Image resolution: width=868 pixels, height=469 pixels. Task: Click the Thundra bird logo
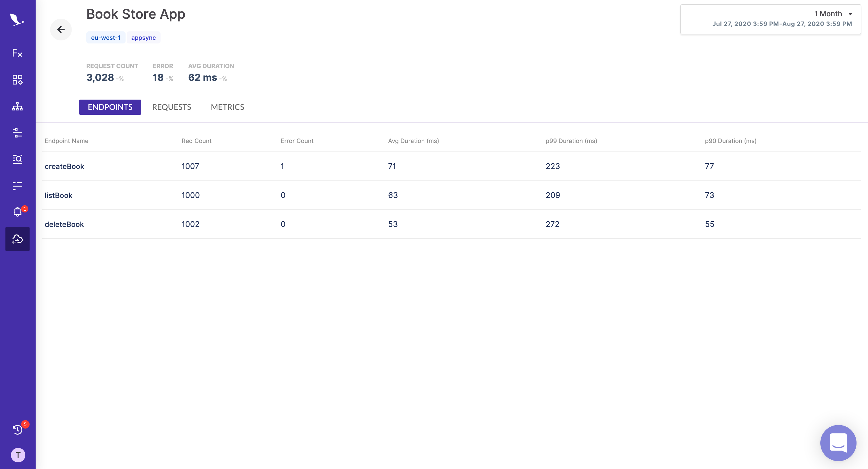pos(17,20)
